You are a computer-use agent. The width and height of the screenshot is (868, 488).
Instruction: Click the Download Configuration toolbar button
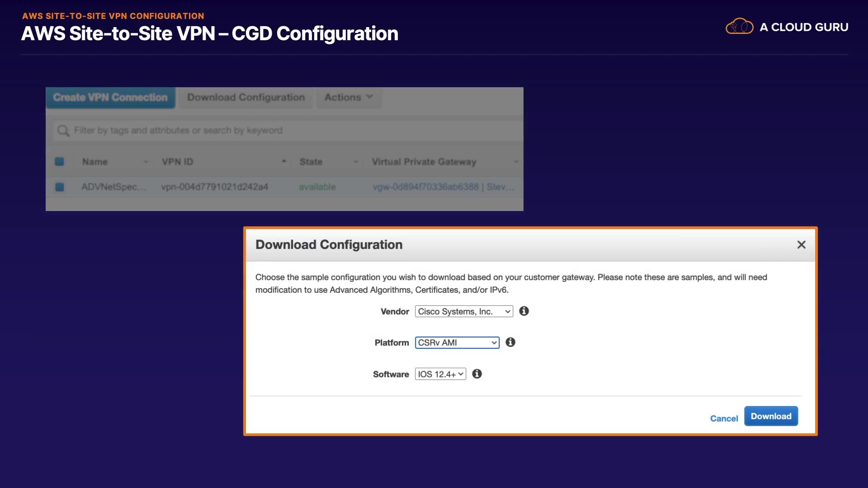pos(246,97)
